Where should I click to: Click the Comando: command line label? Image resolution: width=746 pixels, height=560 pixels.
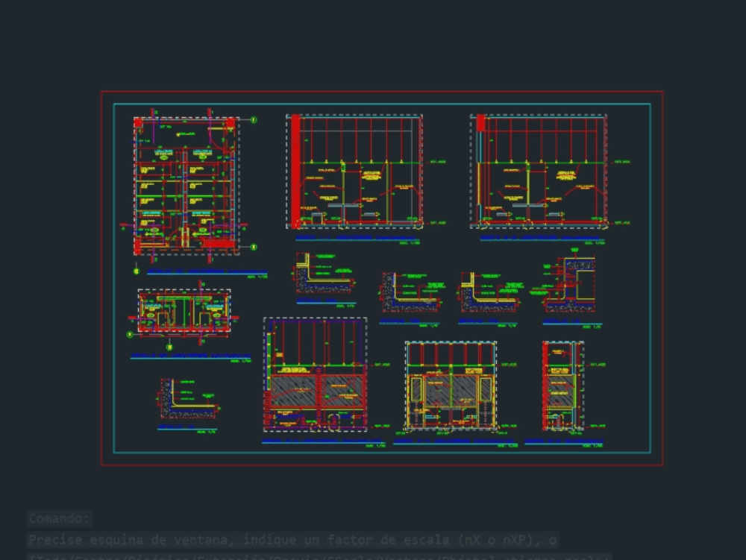(60, 518)
